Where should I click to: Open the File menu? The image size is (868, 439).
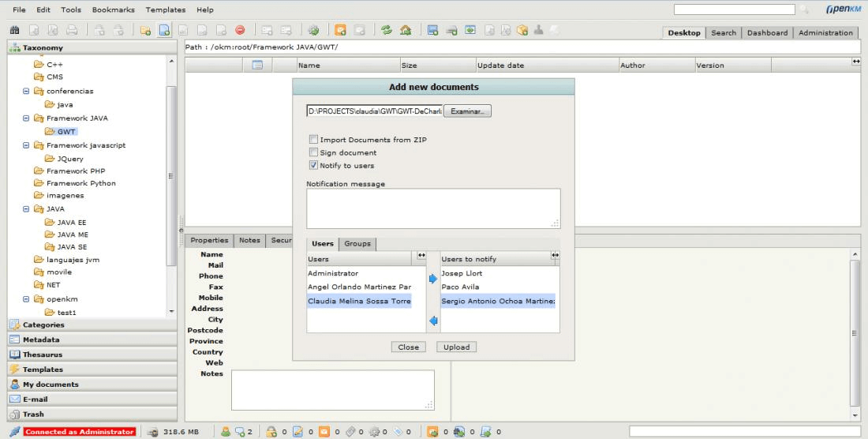pyautogui.click(x=19, y=9)
